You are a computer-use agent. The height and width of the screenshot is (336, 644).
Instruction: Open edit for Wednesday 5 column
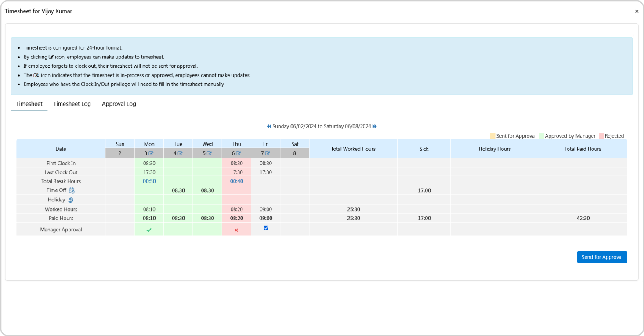pyautogui.click(x=210, y=153)
